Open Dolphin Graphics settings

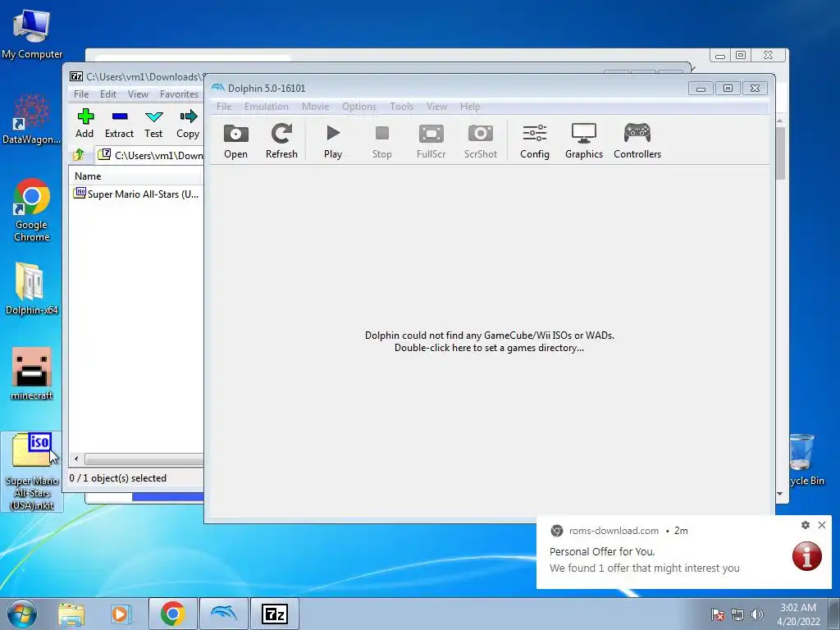coord(584,141)
